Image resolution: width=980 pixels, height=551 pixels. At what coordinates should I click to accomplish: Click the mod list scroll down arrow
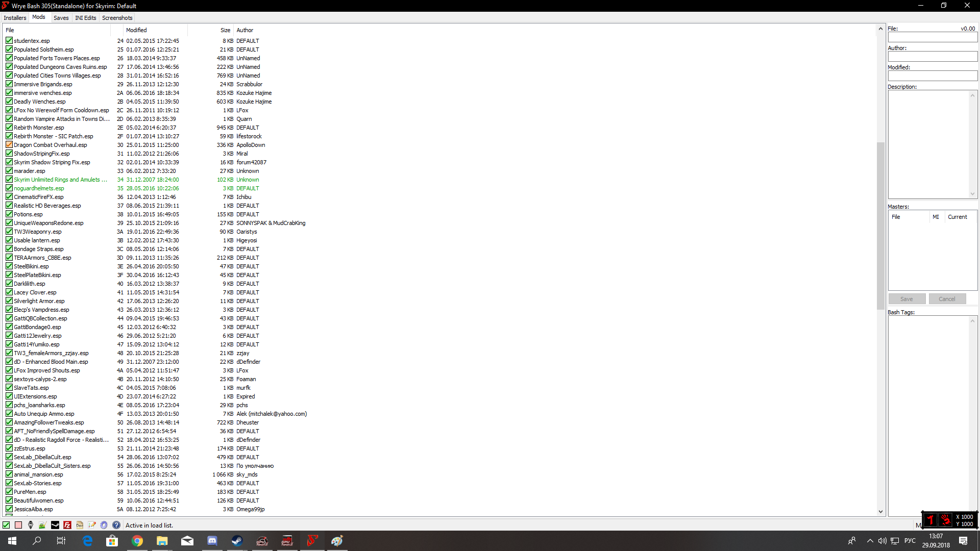pyautogui.click(x=880, y=512)
